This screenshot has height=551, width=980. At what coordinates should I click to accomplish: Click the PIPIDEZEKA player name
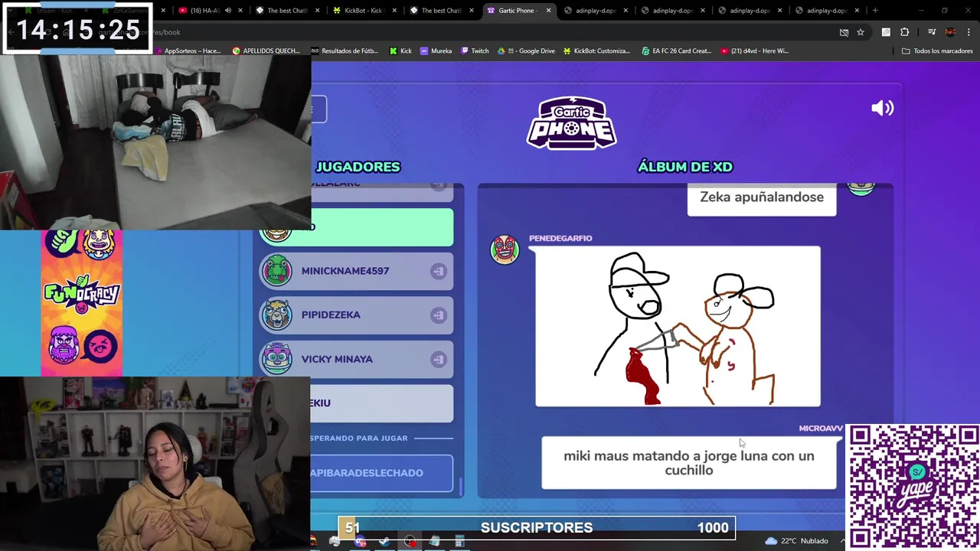331,315
